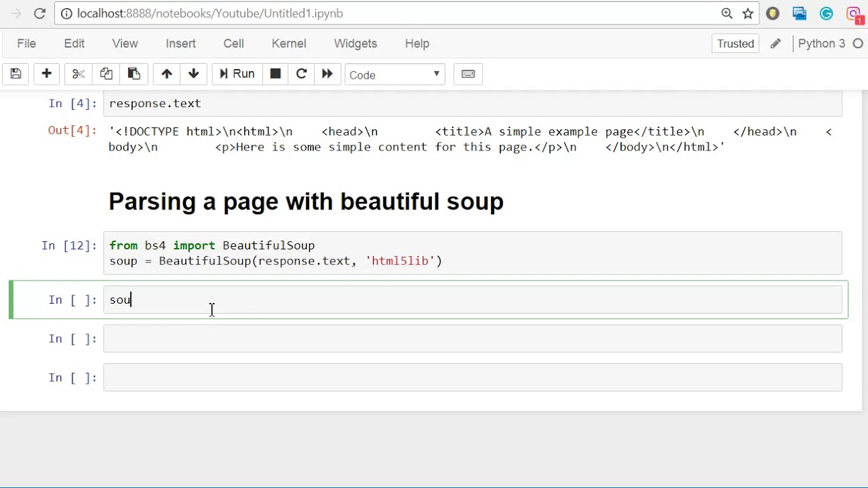Toggle the Trusted notebook button
868x488 pixels.
735,43
